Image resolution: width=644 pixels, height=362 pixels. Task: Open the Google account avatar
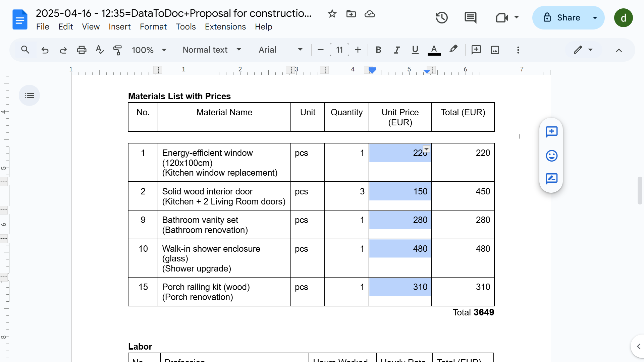624,18
